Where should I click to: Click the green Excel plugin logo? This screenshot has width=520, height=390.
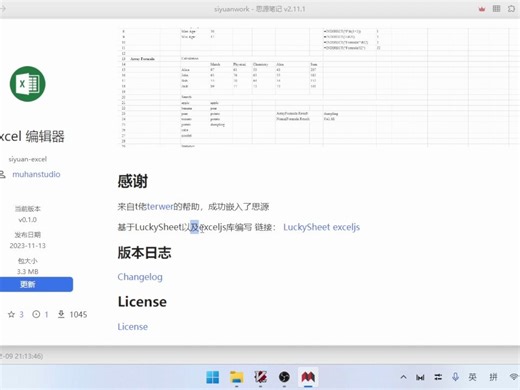pos(27,84)
